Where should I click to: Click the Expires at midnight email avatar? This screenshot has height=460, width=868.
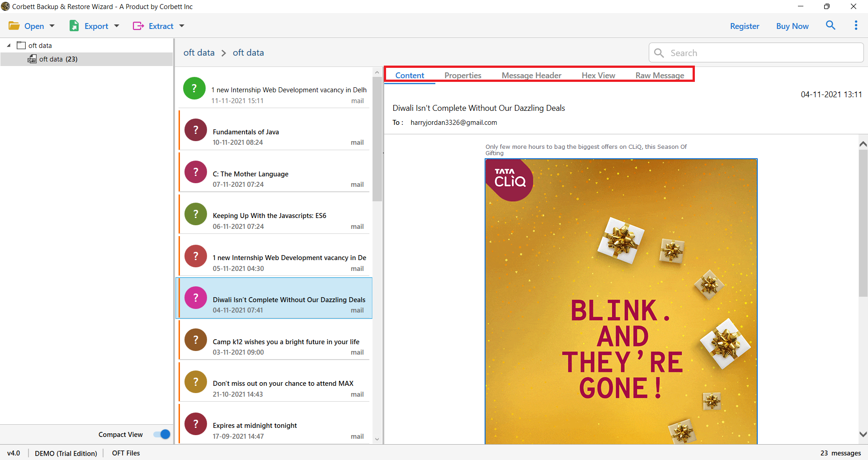(x=196, y=424)
